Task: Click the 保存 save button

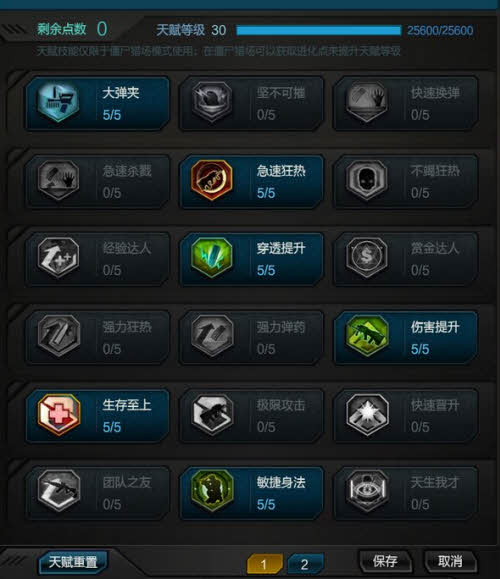Action: tap(386, 561)
